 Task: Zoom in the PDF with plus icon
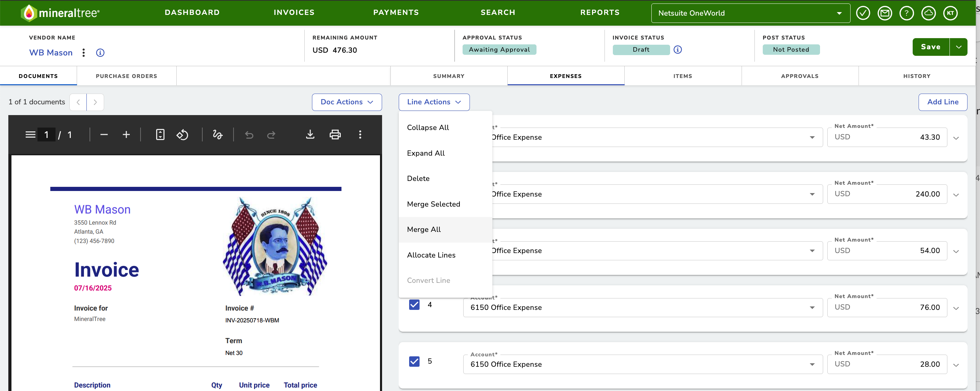(x=126, y=134)
